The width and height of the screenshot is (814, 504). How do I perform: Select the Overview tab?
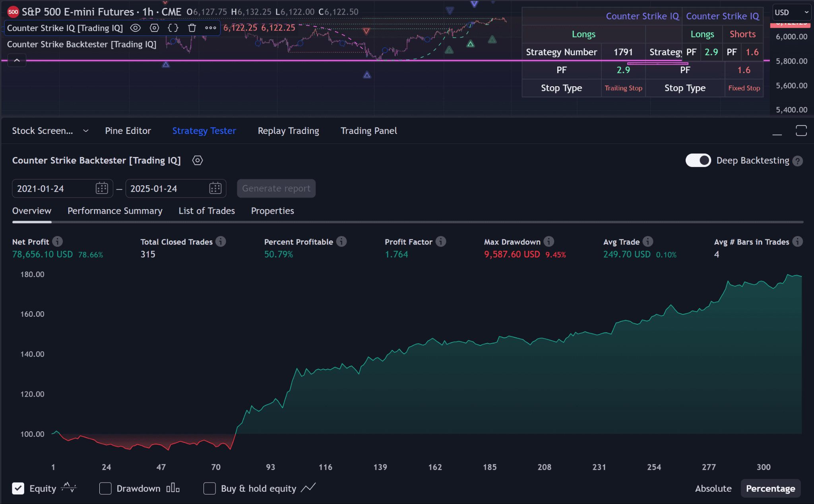pos(32,211)
